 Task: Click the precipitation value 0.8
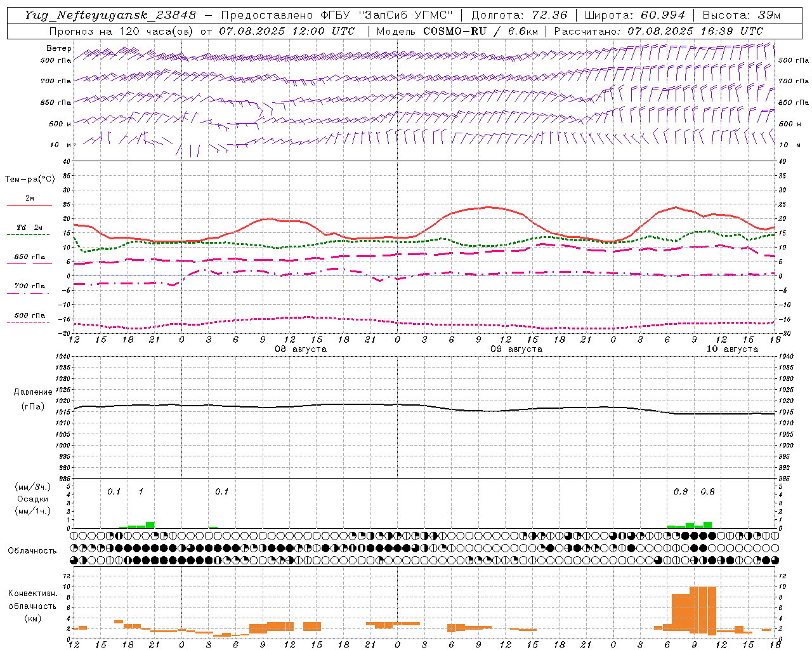[707, 492]
